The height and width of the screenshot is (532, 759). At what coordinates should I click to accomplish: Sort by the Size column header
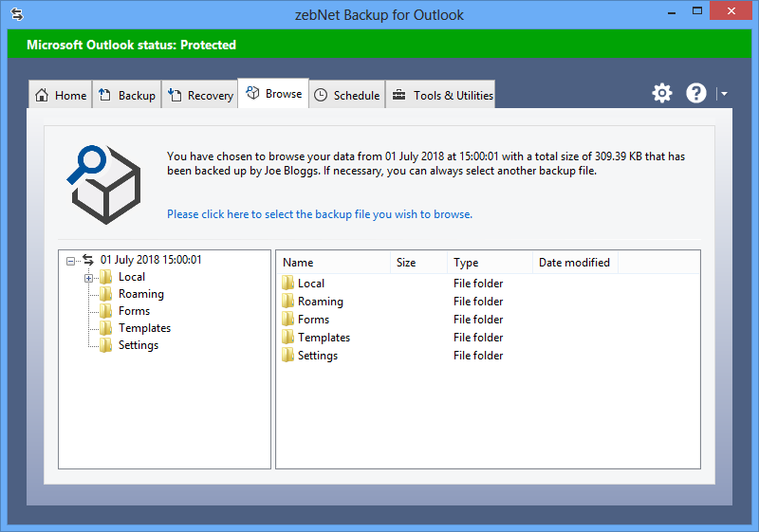click(x=418, y=263)
